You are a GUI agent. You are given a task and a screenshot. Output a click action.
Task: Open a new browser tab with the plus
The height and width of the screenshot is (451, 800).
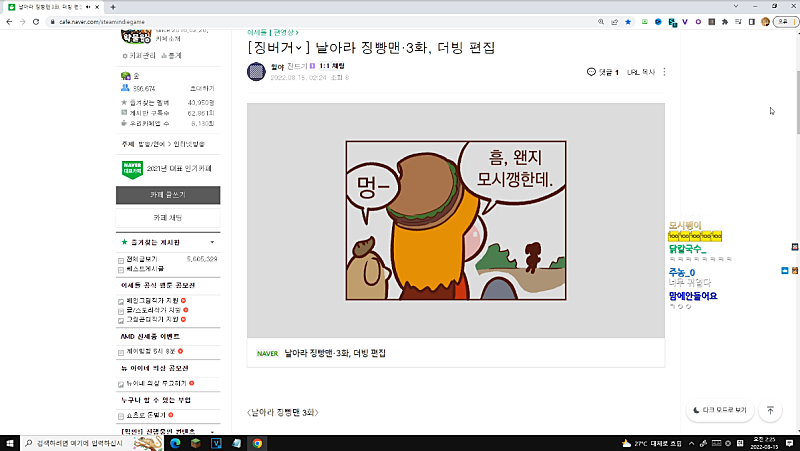pos(113,7)
